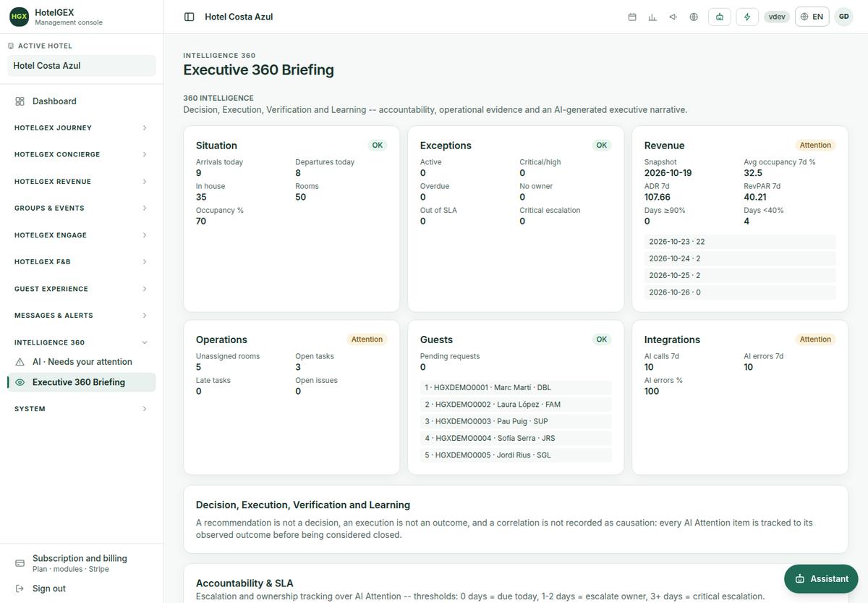Click revenue row 2026-10-23 · 22
This screenshot has width=868, height=603.
(x=740, y=242)
